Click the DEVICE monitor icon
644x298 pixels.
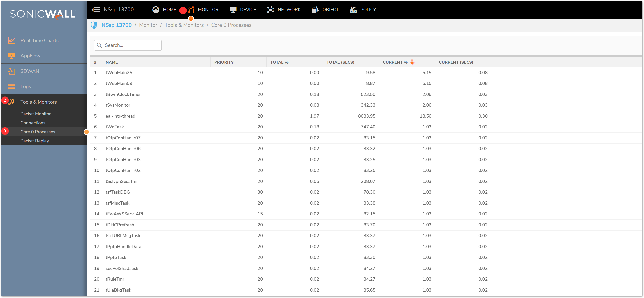pyautogui.click(x=233, y=10)
